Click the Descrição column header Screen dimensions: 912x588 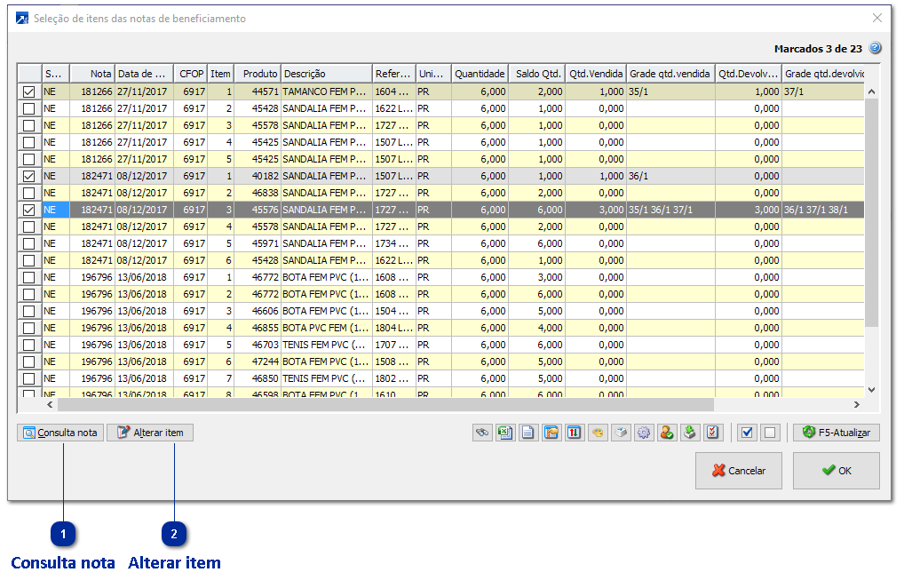(x=325, y=74)
